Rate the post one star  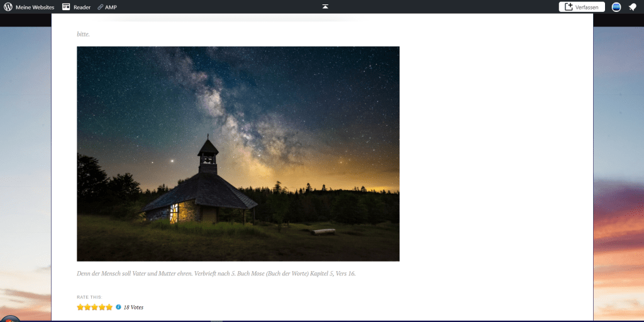[80, 308]
